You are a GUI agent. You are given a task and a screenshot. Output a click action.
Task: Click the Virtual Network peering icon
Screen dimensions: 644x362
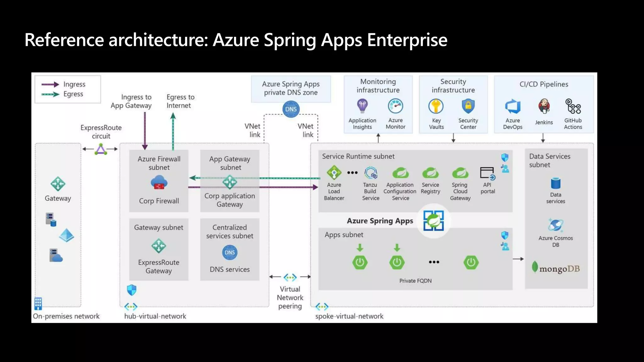tap(290, 277)
